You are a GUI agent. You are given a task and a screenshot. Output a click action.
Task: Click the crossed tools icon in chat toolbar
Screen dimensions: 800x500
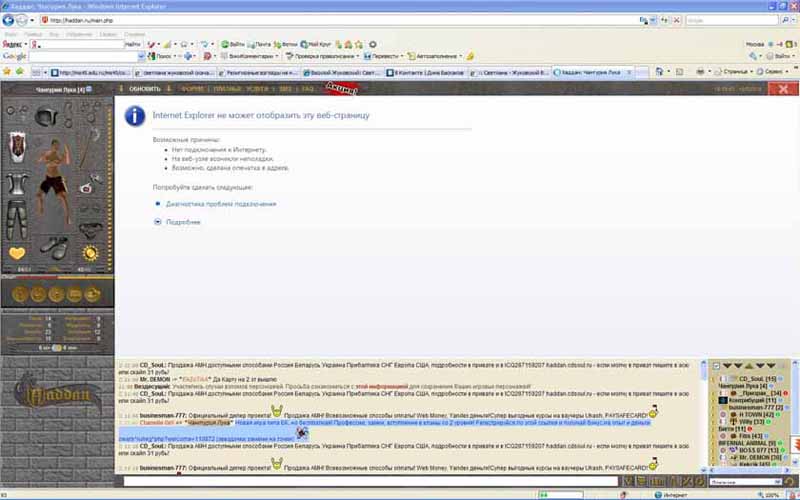[x=687, y=482]
